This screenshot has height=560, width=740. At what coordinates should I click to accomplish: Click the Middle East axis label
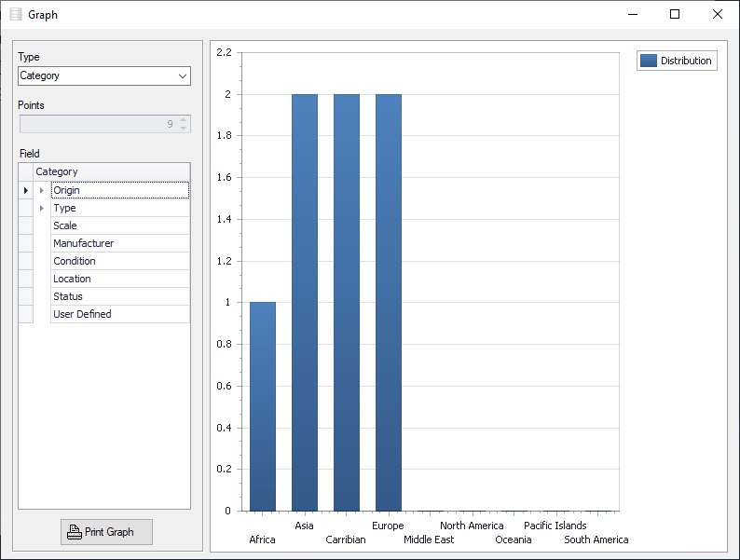(429, 540)
